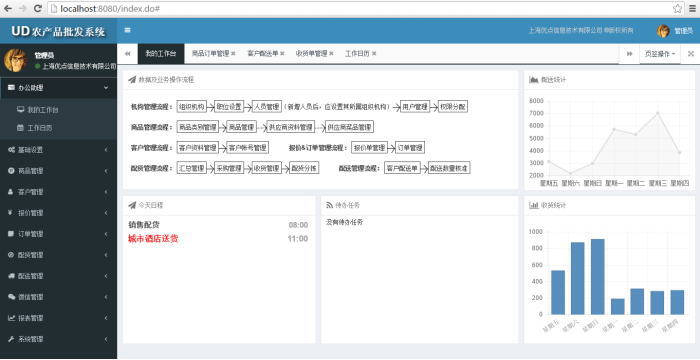Click the gears icon for 基础设置

12,150
